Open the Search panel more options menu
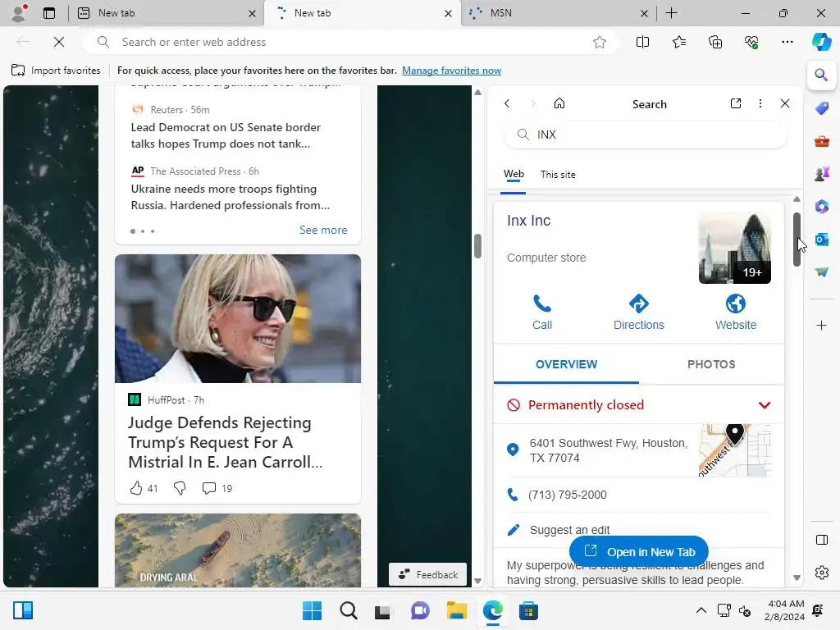Screen dimensions: 840x630 coord(760,103)
